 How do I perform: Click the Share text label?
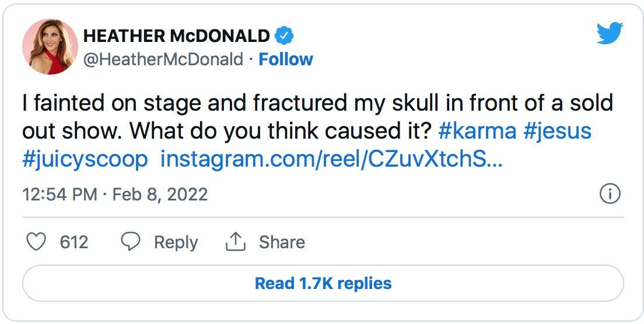click(x=282, y=242)
